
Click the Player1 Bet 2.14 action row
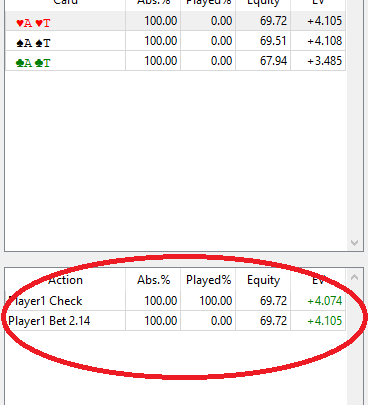pyautogui.click(x=176, y=321)
